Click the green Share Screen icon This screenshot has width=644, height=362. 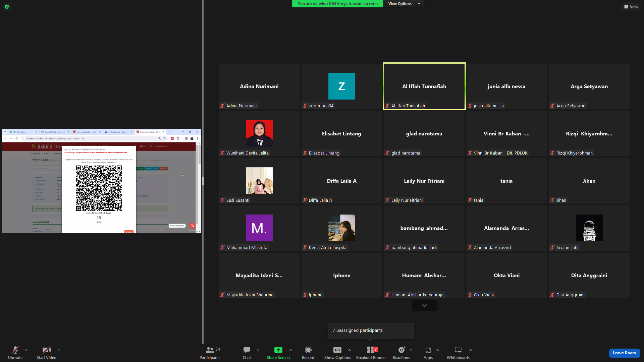coord(278,350)
